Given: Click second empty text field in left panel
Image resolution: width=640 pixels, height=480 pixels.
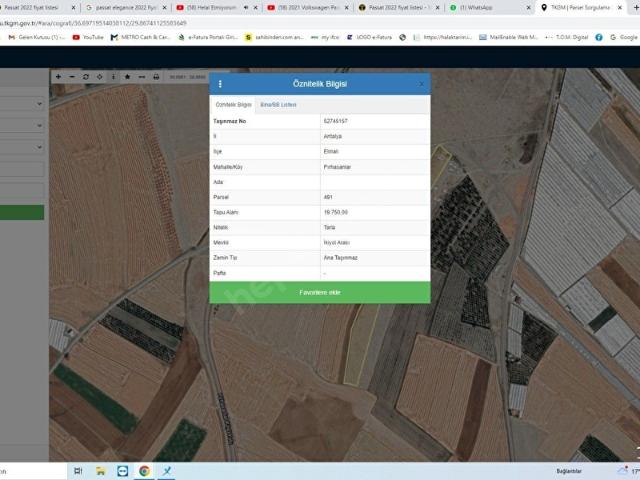Looking at the screenshot, I should 22,191.
